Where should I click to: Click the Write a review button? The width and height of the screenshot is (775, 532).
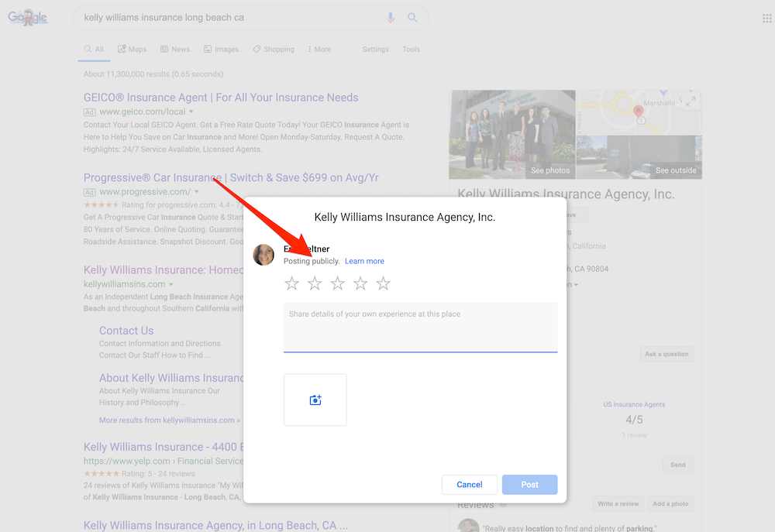coord(618,504)
